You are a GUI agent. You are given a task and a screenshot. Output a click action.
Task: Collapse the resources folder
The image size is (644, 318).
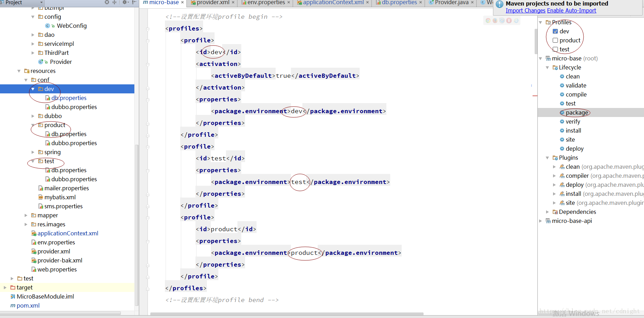coord(19,71)
